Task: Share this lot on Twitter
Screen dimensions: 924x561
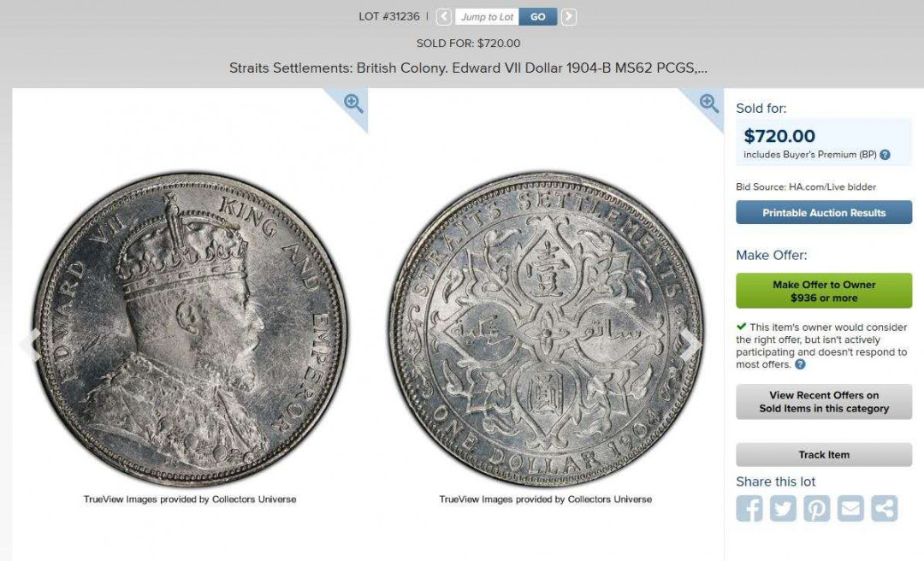Action: 783,508
